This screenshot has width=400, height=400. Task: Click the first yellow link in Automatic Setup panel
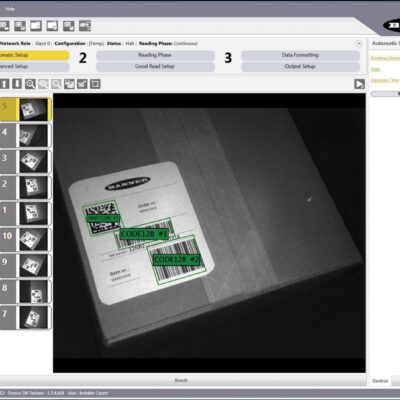tap(385, 58)
